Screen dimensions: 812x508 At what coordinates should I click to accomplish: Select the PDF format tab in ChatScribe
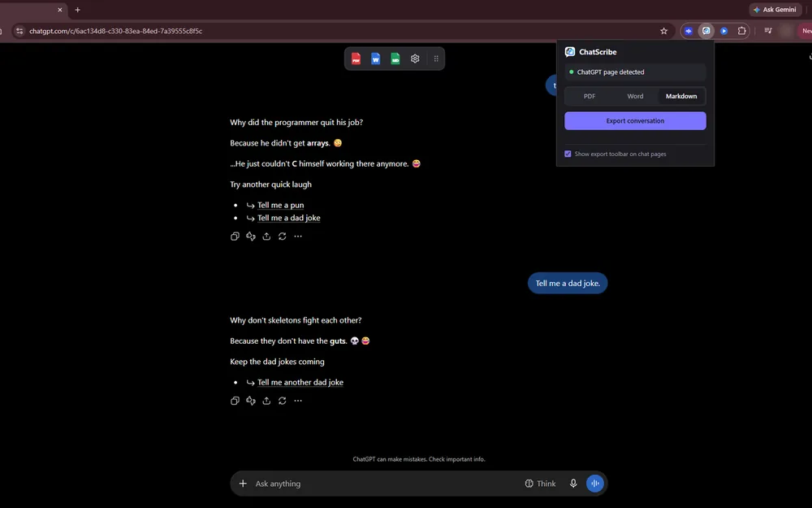(x=590, y=97)
